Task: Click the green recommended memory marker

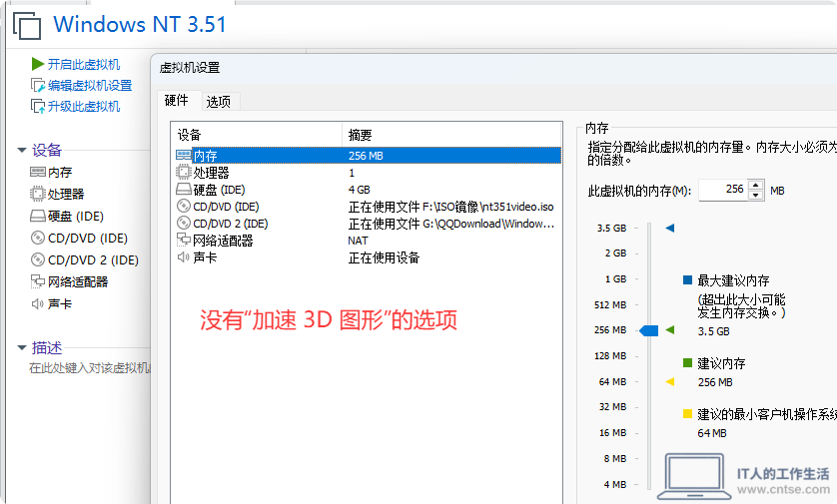Action: [x=670, y=330]
